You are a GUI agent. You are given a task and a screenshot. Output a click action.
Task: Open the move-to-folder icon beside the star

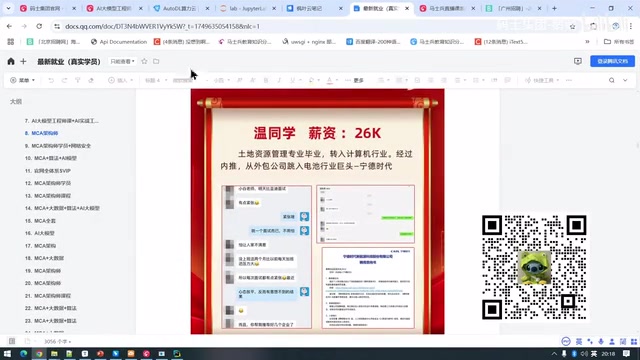tap(156, 61)
